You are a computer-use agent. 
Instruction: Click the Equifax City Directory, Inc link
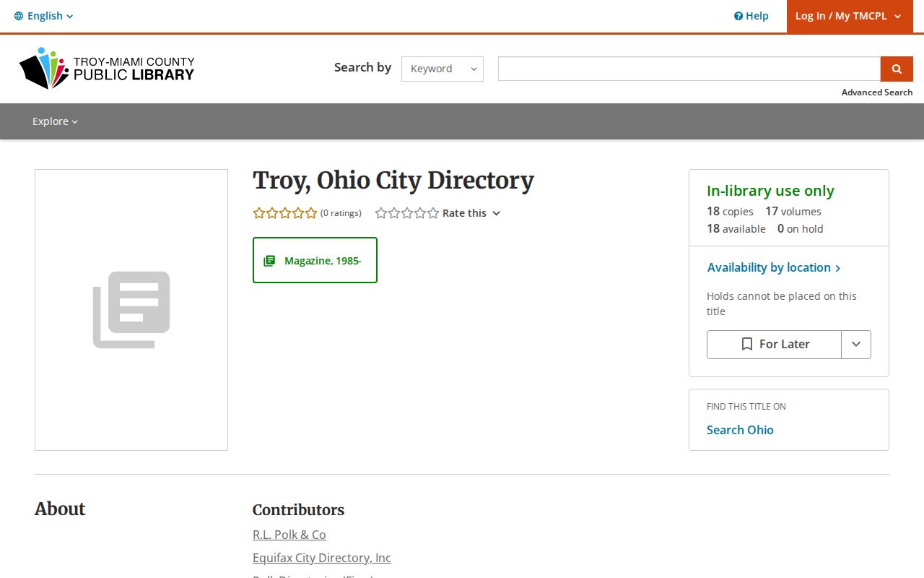322,558
